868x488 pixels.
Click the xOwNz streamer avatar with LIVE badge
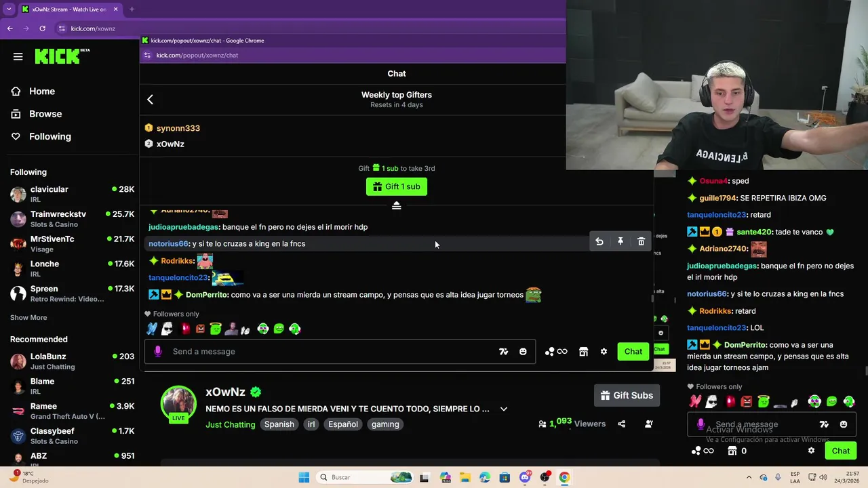coord(178,405)
